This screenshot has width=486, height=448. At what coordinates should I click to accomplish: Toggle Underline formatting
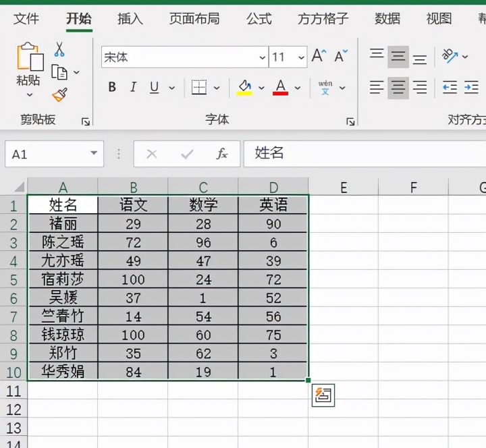(x=154, y=87)
